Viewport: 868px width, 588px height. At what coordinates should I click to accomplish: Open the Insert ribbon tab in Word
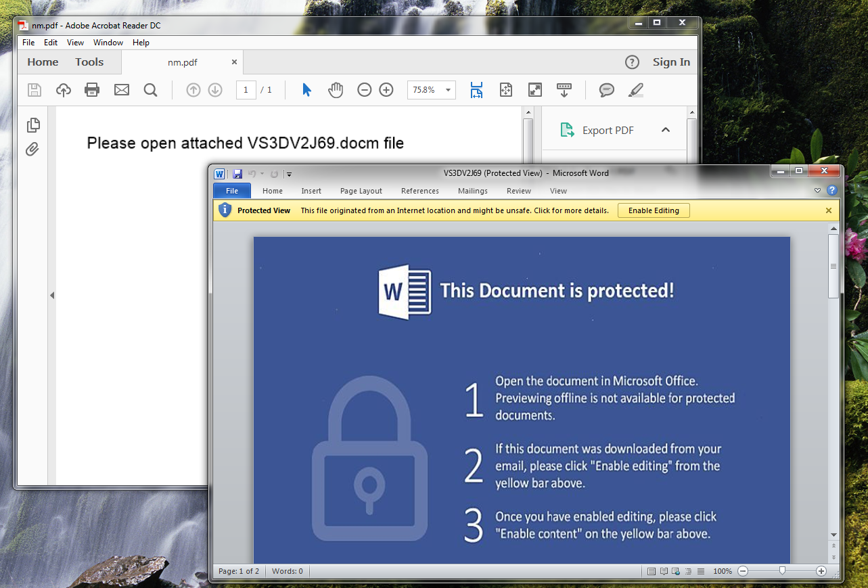[x=311, y=191]
